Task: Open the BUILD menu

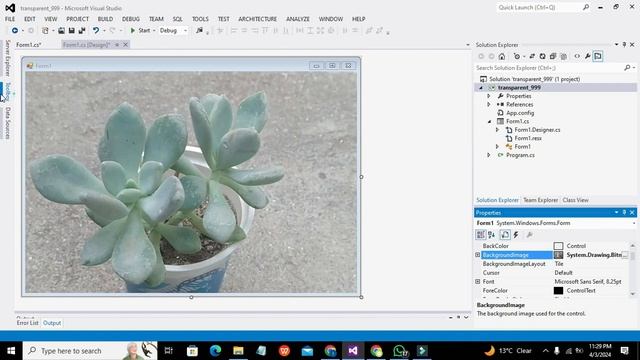Action: click(x=105, y=19)
